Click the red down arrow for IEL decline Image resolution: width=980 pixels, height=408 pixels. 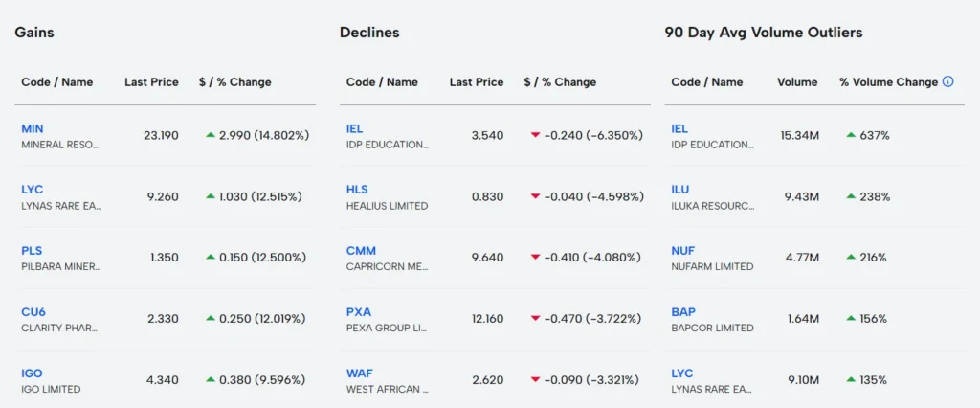pos(536,136)
